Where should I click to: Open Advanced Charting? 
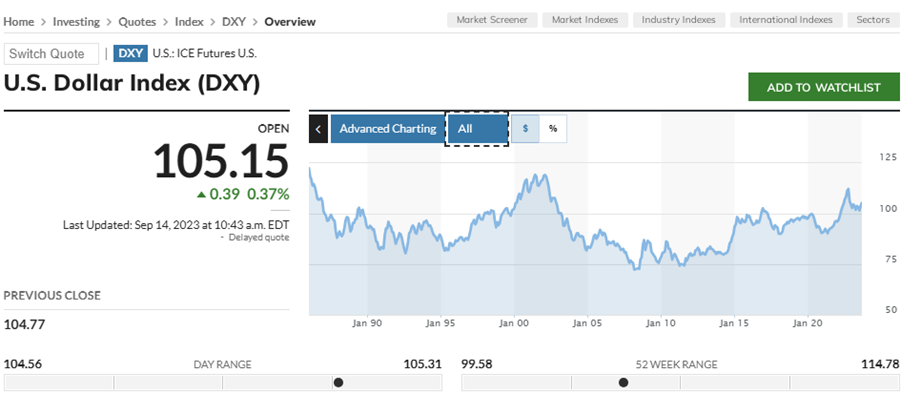(388, 129)
